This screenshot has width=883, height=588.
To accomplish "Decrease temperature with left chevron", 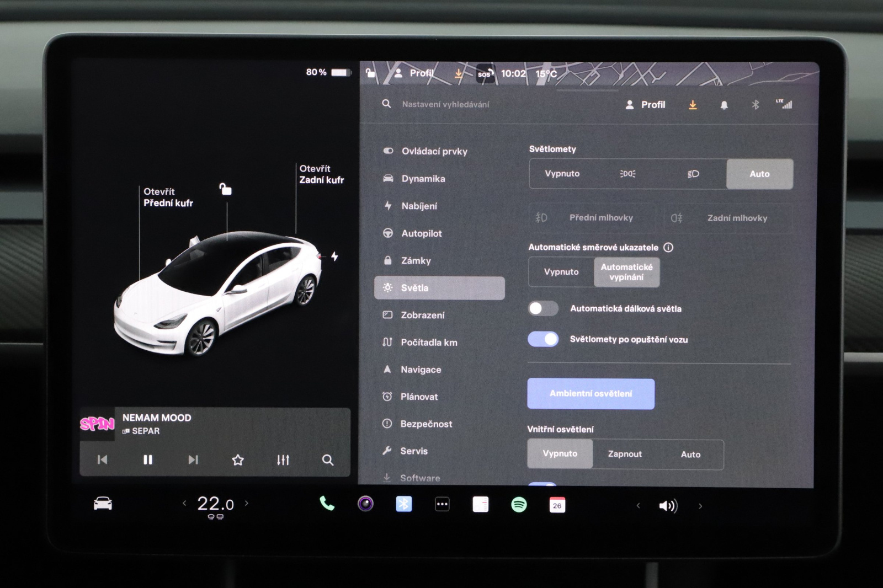I will pyautogui.click(x=184, y=503).
